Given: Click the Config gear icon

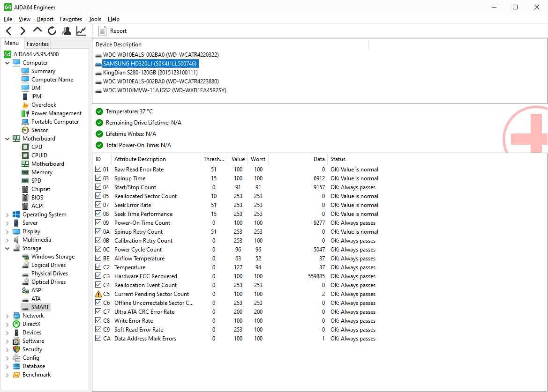Looking at the screenshot, I should click(16, 358).
